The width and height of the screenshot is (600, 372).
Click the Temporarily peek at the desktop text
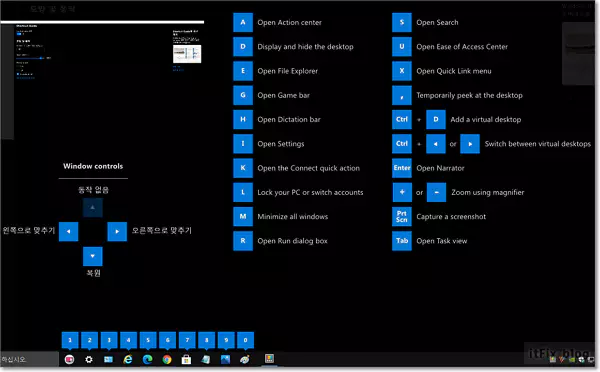[469, 95]
